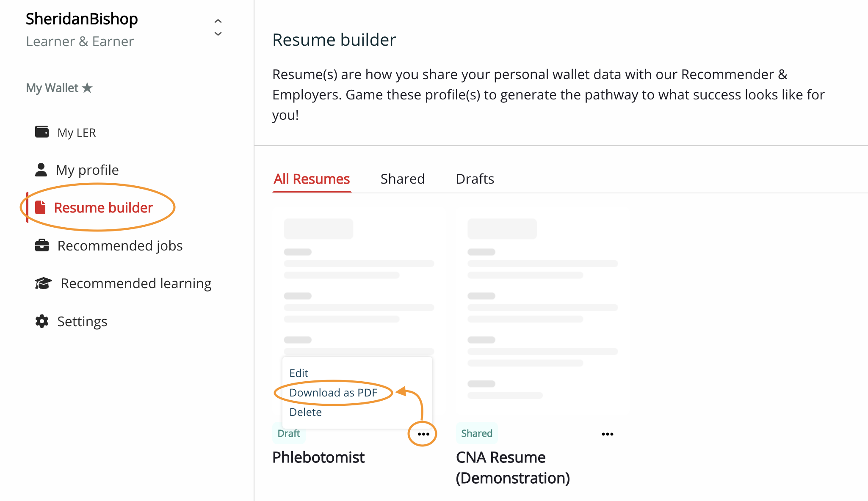This screenshot has height=501, width=868.
Task: Click the Recommended learning graduation cap icon
Action: 43,283
